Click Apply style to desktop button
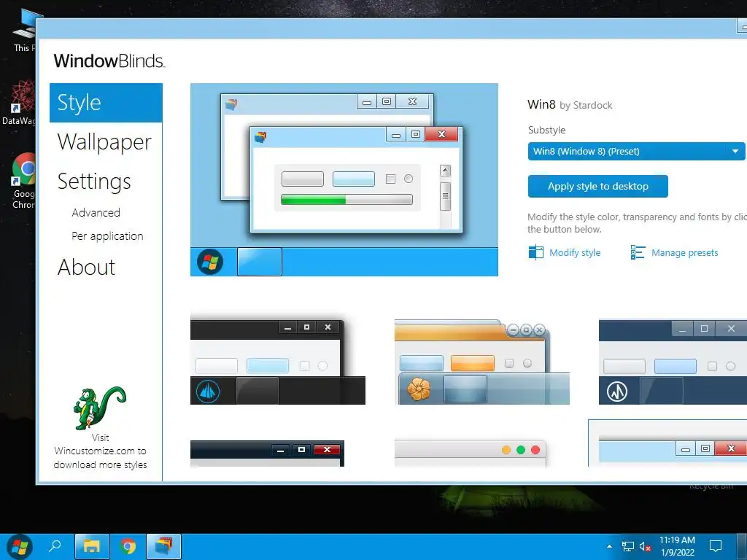 click(x=598, y=186)
